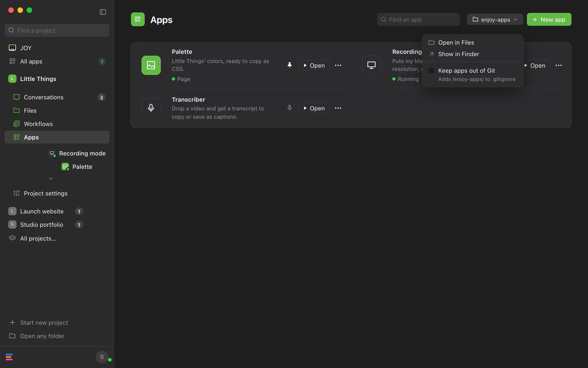The width and height of the screenshot is (588, 368).
Task: Click the Transcriber microphone icon
Action: (x=151, y=108)
